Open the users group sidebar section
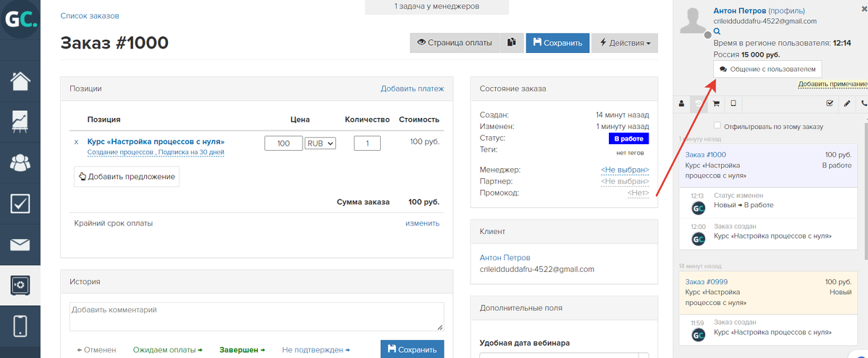The width and height of the screenshot is (868, 358). (20, 164)
